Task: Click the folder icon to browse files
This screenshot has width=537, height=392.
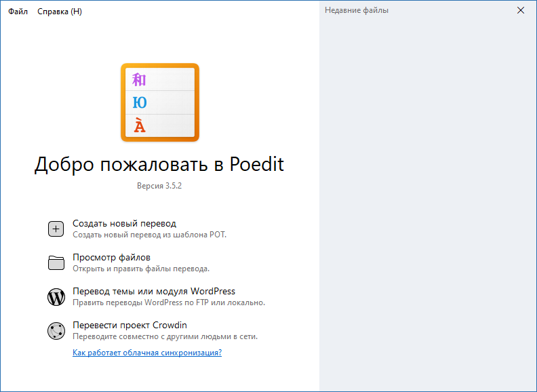Action: [x=56, y=263]
